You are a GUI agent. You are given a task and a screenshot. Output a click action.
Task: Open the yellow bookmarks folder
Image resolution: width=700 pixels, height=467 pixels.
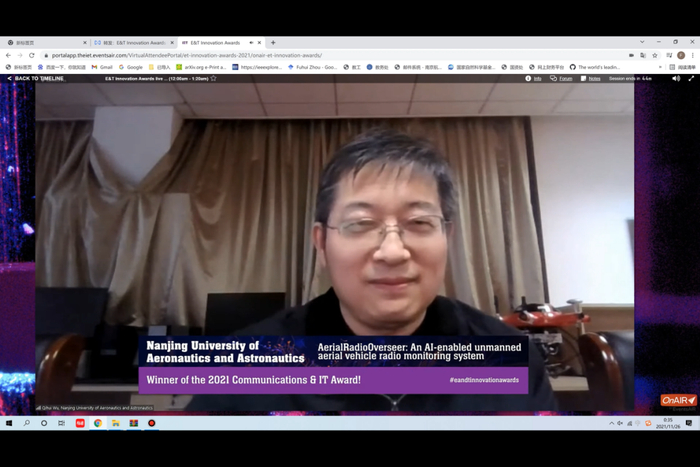(x=159, y=67)
